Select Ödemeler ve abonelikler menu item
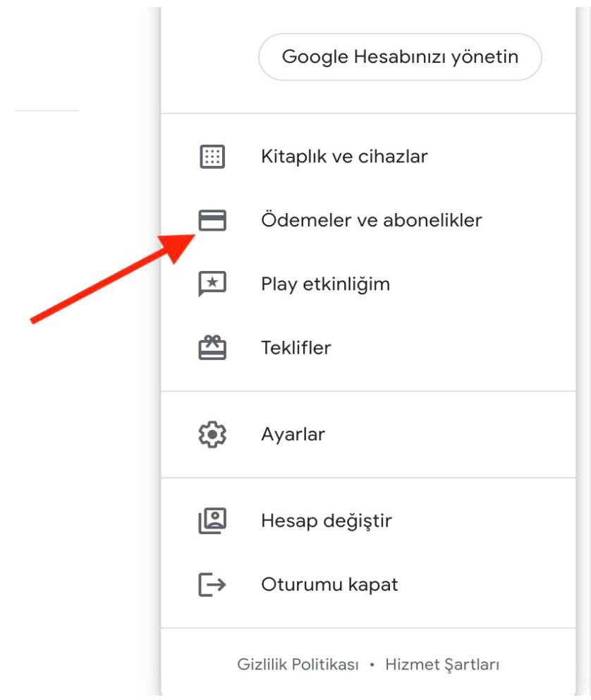 368,220
